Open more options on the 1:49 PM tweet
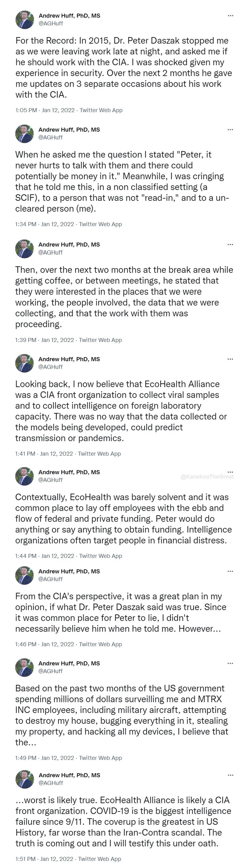 pos(230,663)
